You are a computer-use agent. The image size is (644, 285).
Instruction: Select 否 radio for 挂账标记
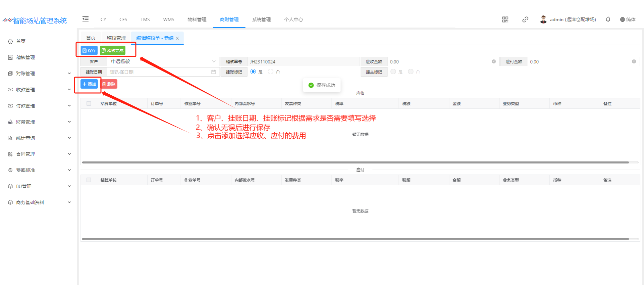coord(270,72)
